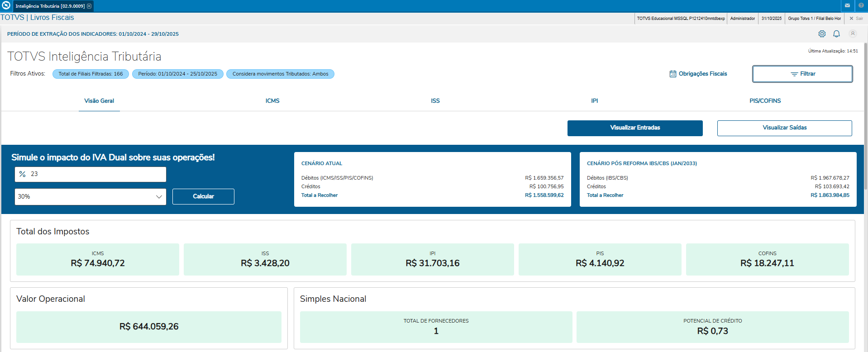Click the TOTVS logo icon
The height and width of the screenshot is (352, 868).
pyautogui.click(x=6, y=5)
